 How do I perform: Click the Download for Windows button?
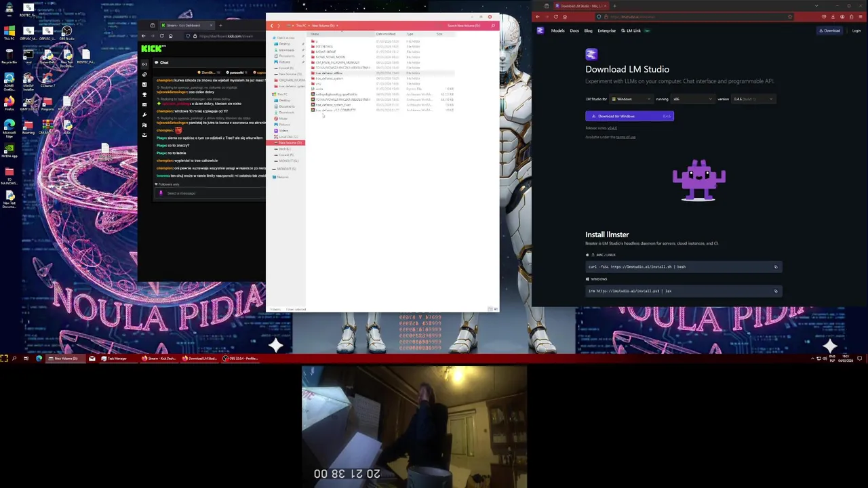click(629, 116)
